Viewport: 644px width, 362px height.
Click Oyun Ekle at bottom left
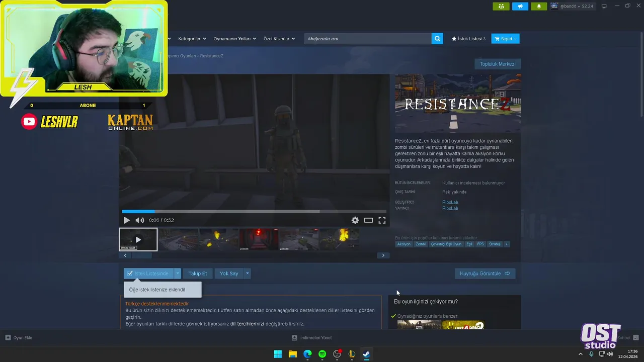tap(19, 338)
